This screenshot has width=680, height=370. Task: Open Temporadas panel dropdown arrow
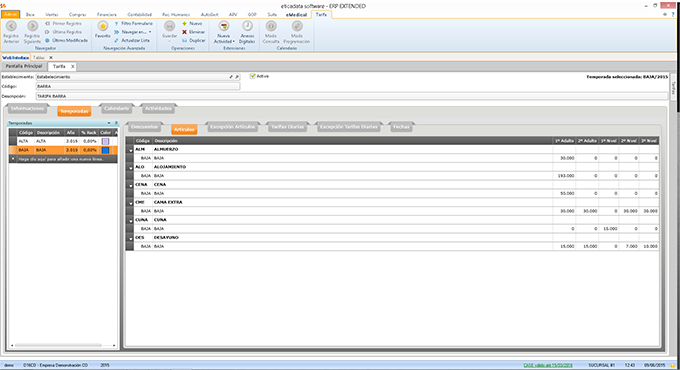tap(109, 123)
